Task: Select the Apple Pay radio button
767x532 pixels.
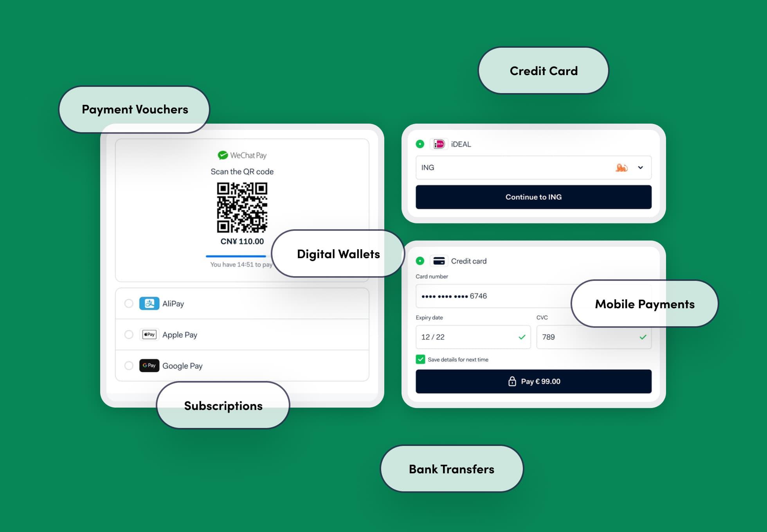Action: pyautogui.click(x=128, y=334)
